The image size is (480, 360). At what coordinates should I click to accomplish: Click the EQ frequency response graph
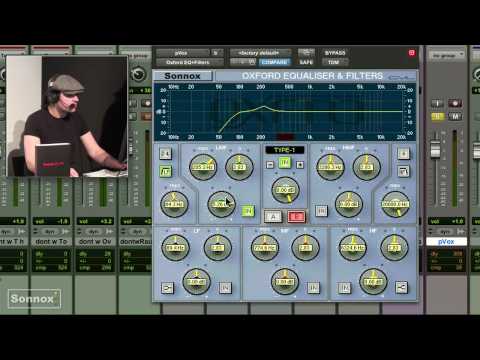[x=285, y=112]
